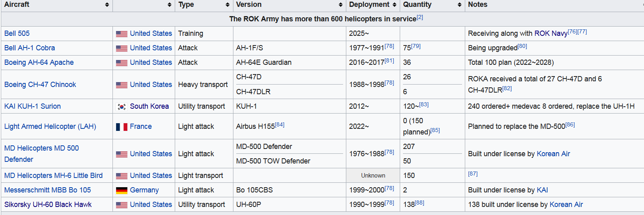Screen dimensions: 644x215
Task: Click US flag in MD 500 Defender row
Action: coord(122,154)
